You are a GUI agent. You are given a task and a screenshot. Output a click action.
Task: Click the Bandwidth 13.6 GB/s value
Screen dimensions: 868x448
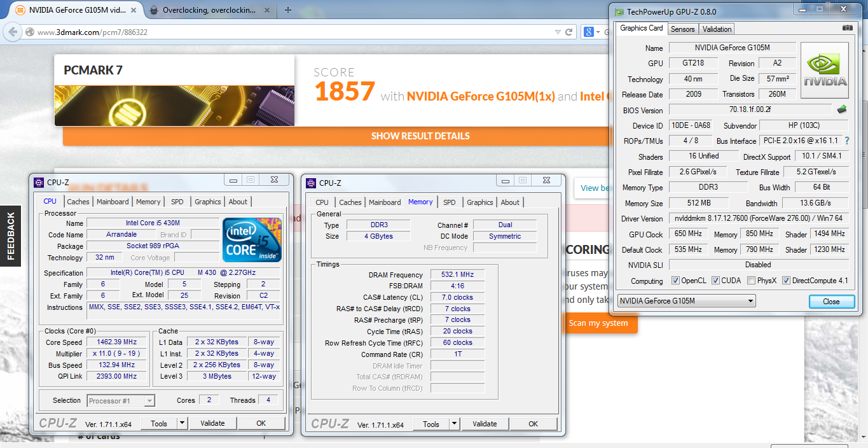pyautogui.click(x=815, y=203)
